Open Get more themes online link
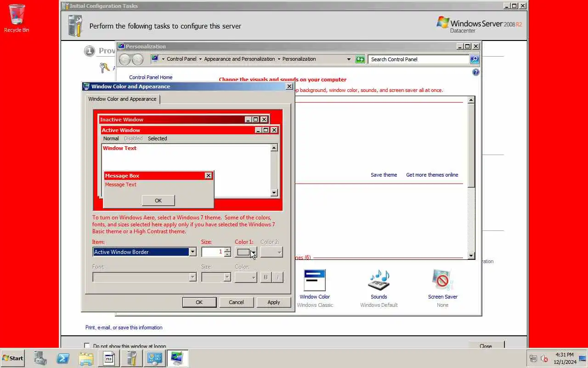 coord(432,175)
